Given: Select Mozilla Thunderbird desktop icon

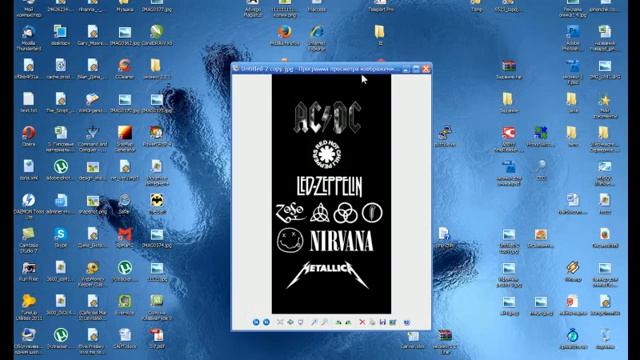Looking at the screenshot, I should tap(29, 38).
